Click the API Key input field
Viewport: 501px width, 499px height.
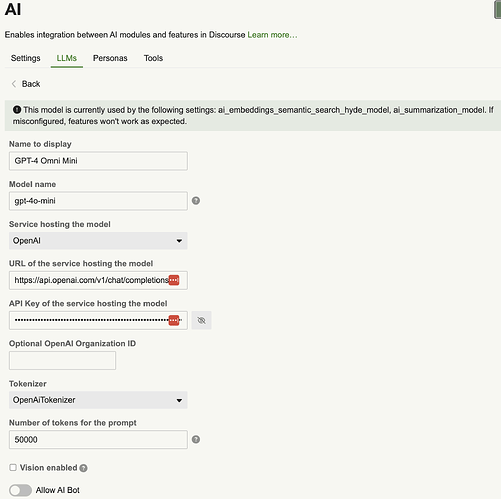point(98,320)
